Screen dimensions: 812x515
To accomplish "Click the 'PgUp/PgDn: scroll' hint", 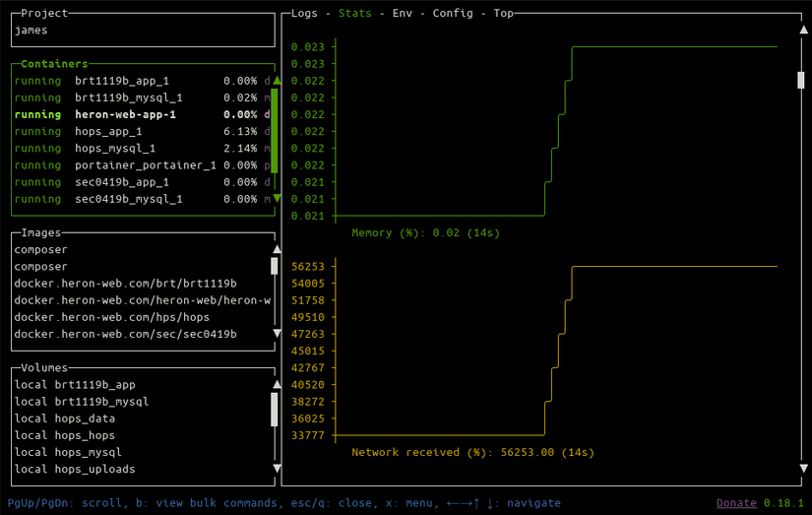I will click(65, 503).
